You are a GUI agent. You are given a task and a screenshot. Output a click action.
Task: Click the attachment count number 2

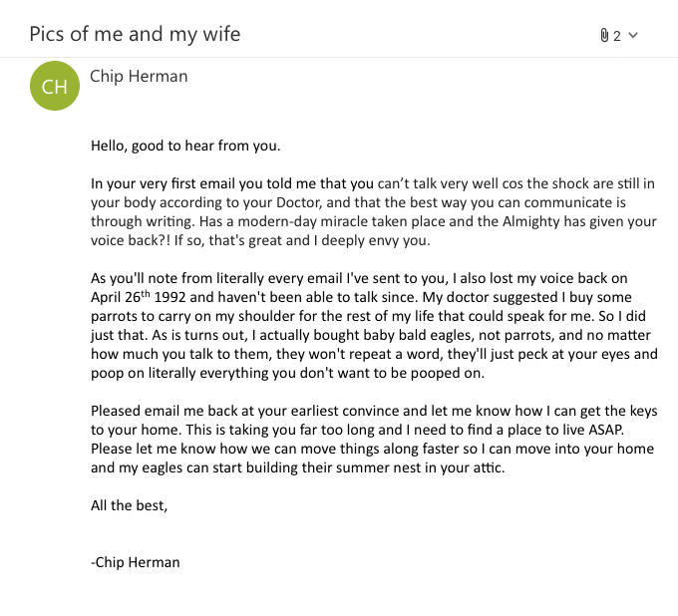[617, 36]
